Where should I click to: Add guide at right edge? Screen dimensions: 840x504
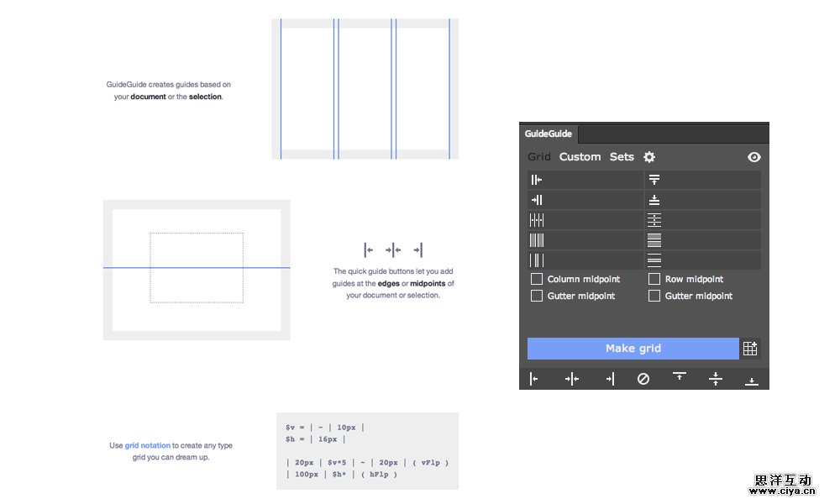coord(609,380)
